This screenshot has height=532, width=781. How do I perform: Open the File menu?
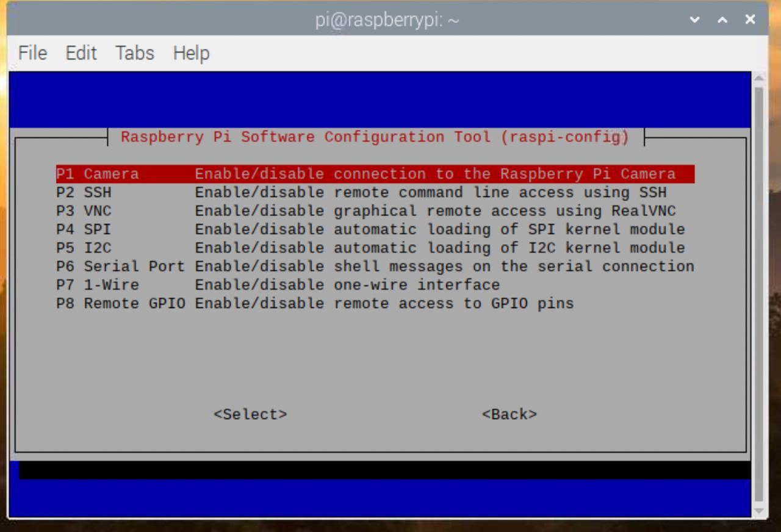pyautogui.click(x=32, y=53)
